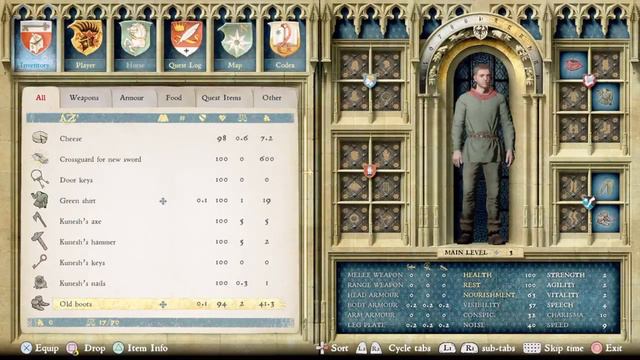The image size is (640, 360).
Task: Select the Old boots item icon
Action: pos(40,303)
